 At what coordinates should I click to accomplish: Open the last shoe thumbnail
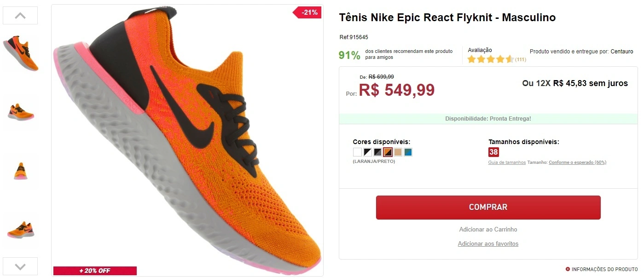pos(20,230)
